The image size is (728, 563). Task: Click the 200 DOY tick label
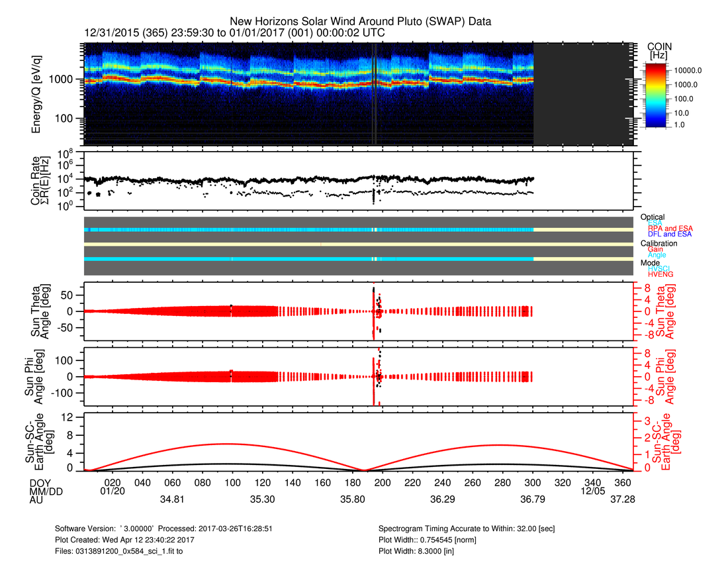383,483
